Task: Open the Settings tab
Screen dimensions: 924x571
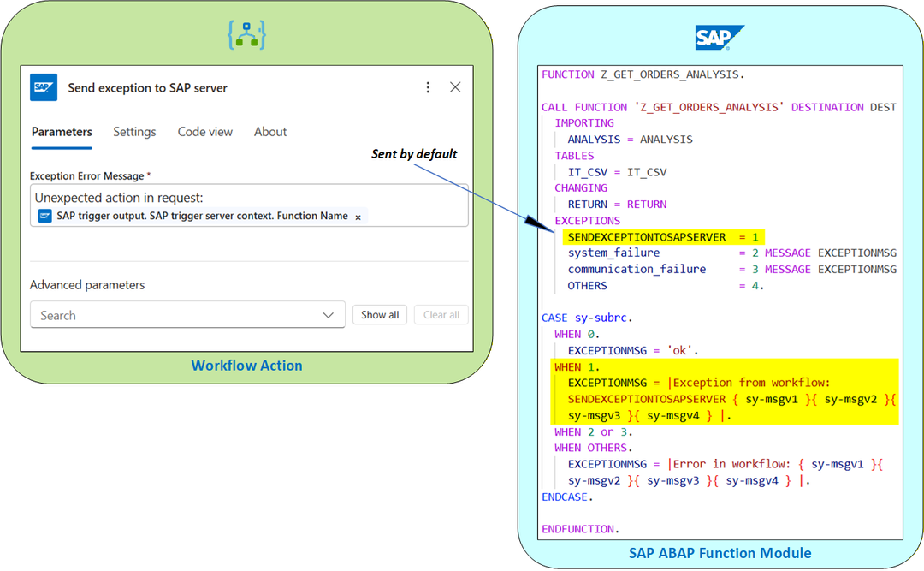Action: pyautogui.click(x=134, y=132)
